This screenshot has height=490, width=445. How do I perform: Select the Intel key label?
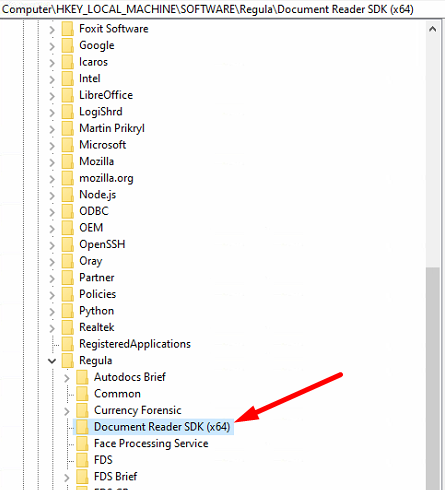(x=90, y=78)
